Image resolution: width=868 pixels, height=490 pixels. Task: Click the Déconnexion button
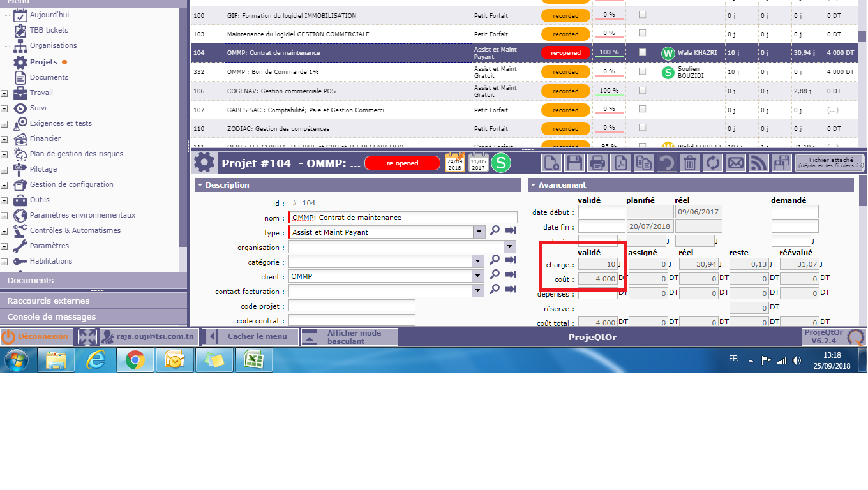pyautogui.click(x=35, y=337)
